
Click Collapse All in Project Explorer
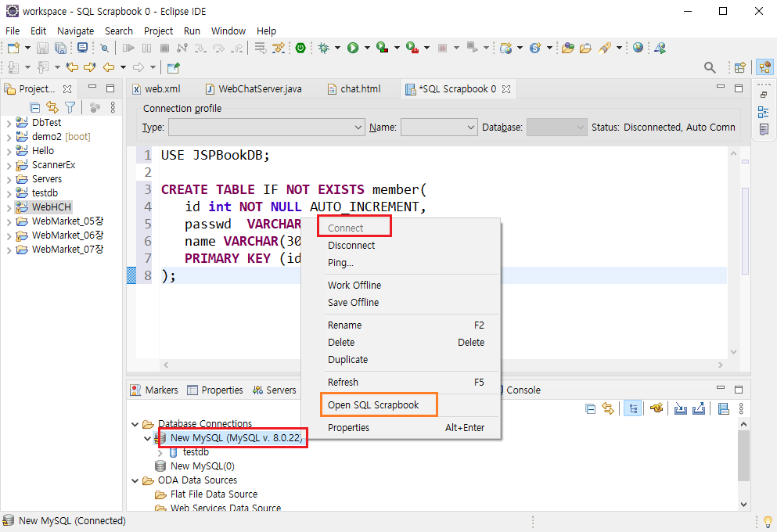[x=35, y=107]
